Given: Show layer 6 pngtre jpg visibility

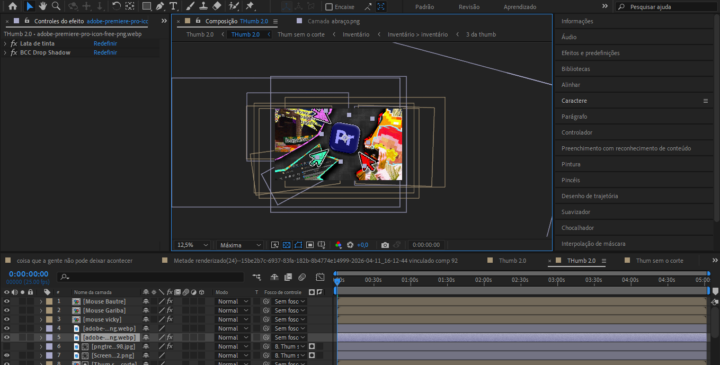Looking at the screenshot, I should (x=6, y=347).
